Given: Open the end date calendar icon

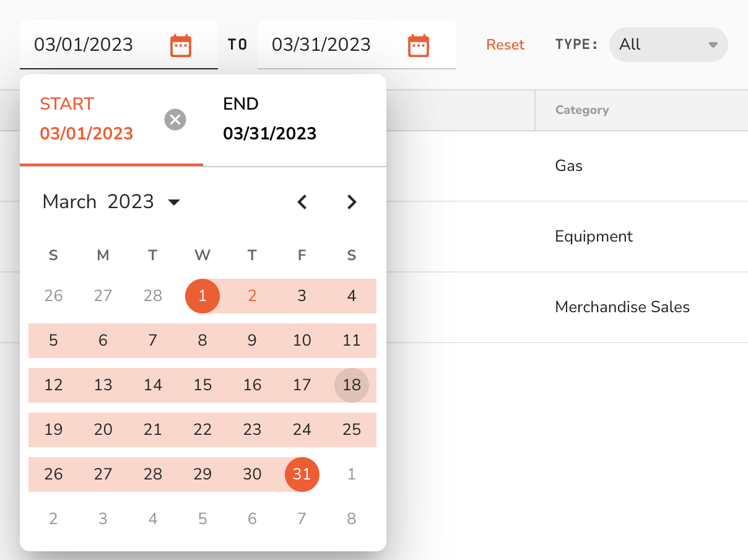Looking at the screenshot, I should (x=419, y=45).
